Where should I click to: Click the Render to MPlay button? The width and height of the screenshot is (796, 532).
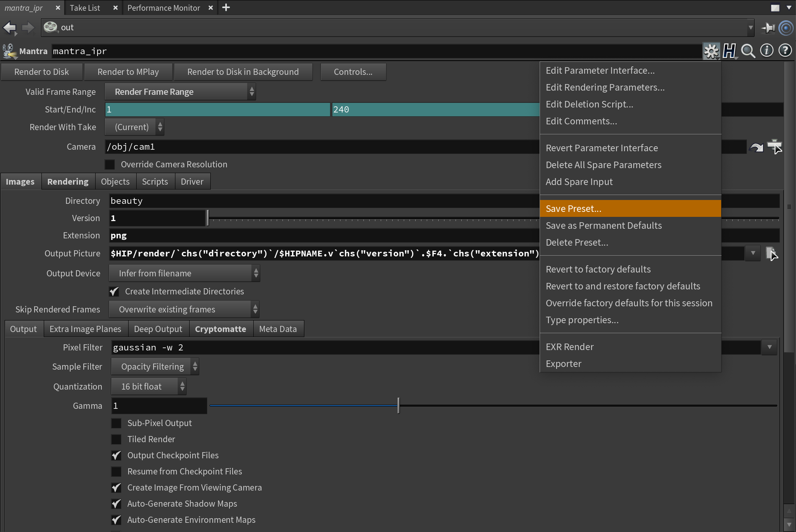pos(128,72)
